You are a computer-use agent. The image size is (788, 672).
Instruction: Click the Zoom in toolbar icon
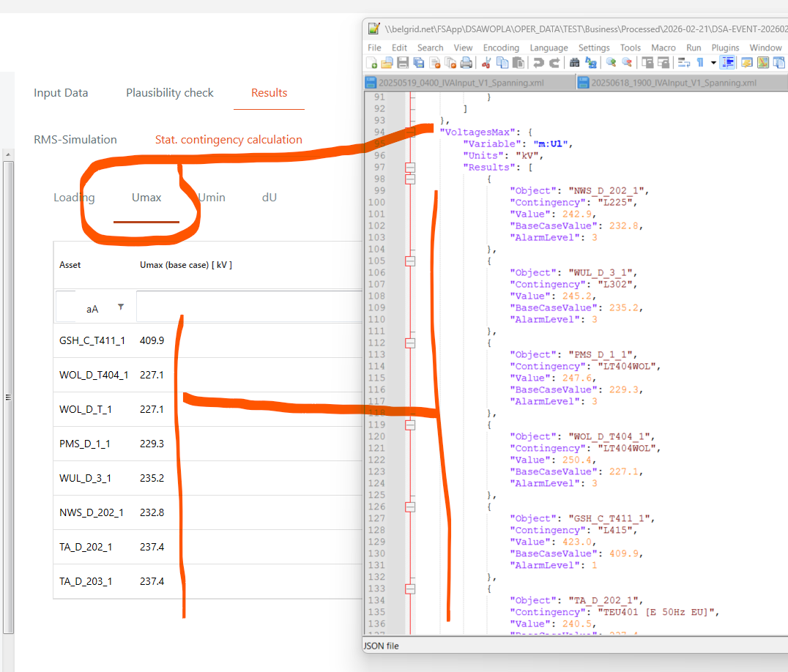click(611, 63)
